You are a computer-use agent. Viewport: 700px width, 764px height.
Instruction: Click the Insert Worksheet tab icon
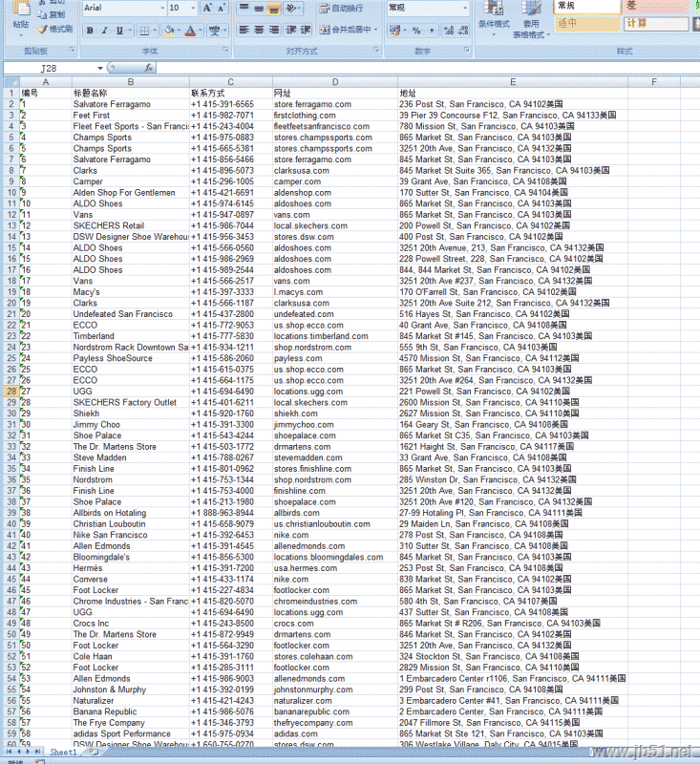click(94, 752)
